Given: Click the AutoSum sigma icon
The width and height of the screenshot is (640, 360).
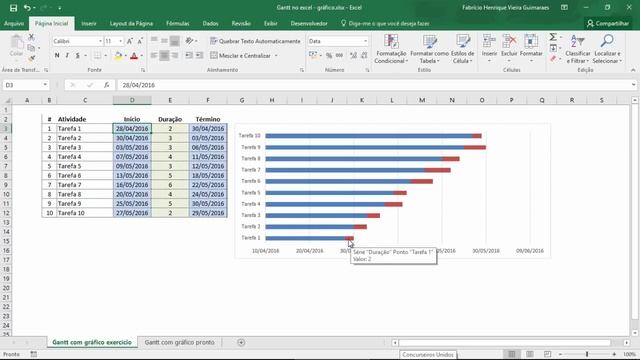Looking at the screenshot, I should 553,37.
